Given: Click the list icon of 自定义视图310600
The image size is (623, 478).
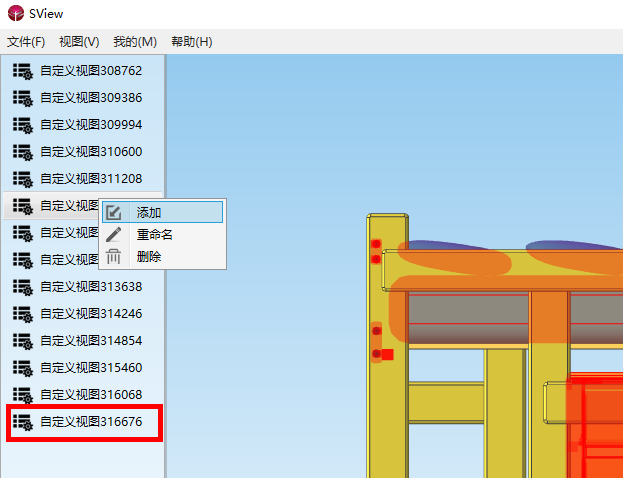Looking at the screenshot, I should pyautogui.click(x=23, y=152).
